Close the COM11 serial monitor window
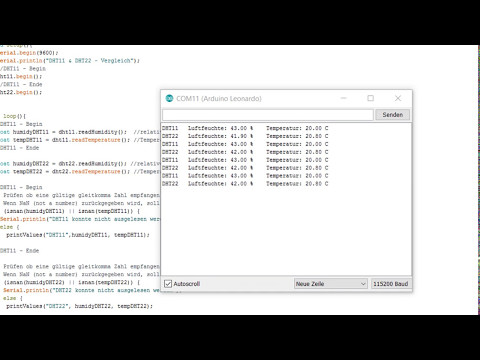The width and height of the screenshot is (480, 360). point(398,98)
